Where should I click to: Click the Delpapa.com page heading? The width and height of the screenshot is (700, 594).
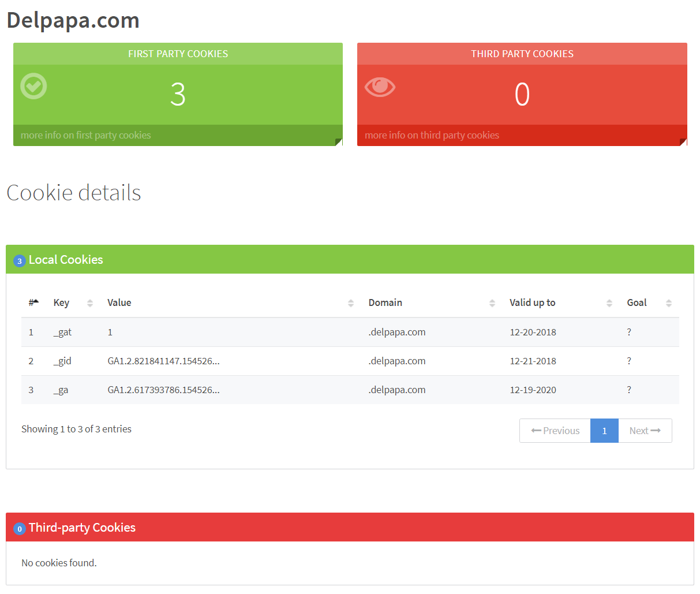pyautogui.click(x=73, y=20)
